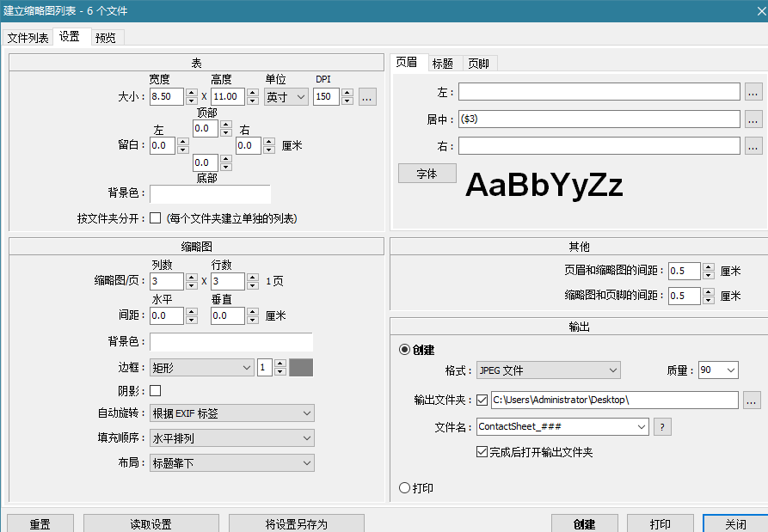This screenshot has width=768, height=532.
Task: Click the 读取设置 button
Action: click(x=151, y=523)
